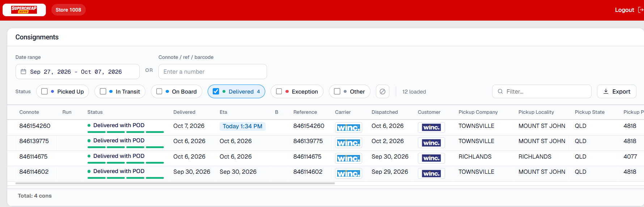Click Winc customer logo for 846114675

[x=431, y=158]
